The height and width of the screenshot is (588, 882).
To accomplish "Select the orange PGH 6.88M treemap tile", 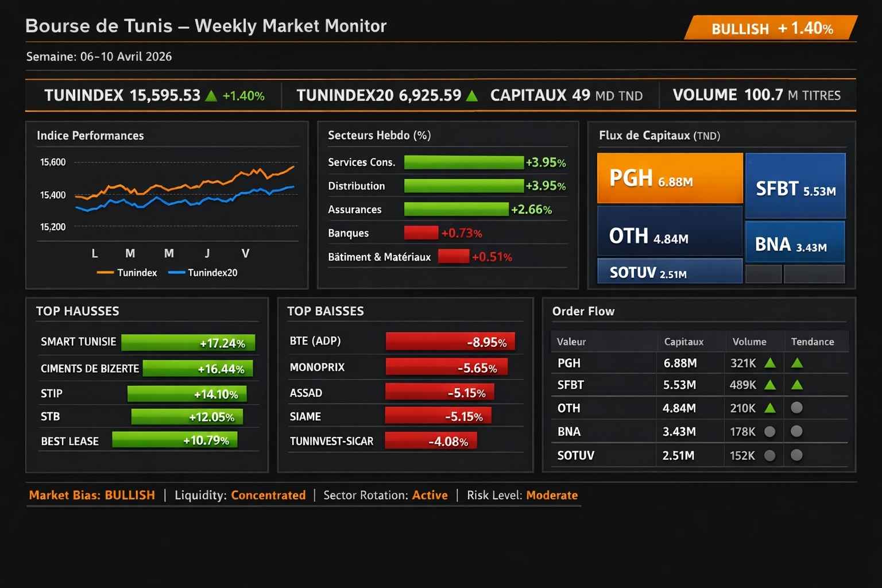I will pyautogui.click(x=670, y=178).
